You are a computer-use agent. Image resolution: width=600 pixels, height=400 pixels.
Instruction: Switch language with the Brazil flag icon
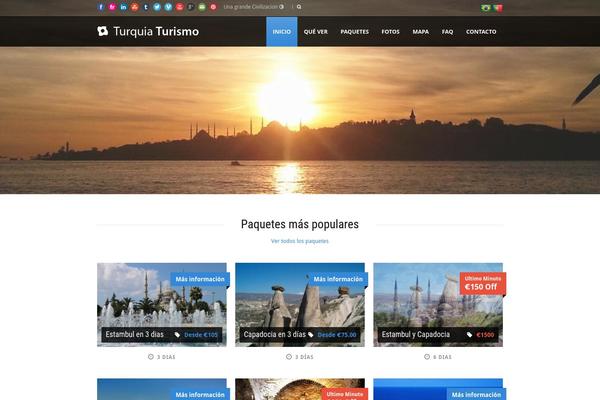tap(486, 8)
